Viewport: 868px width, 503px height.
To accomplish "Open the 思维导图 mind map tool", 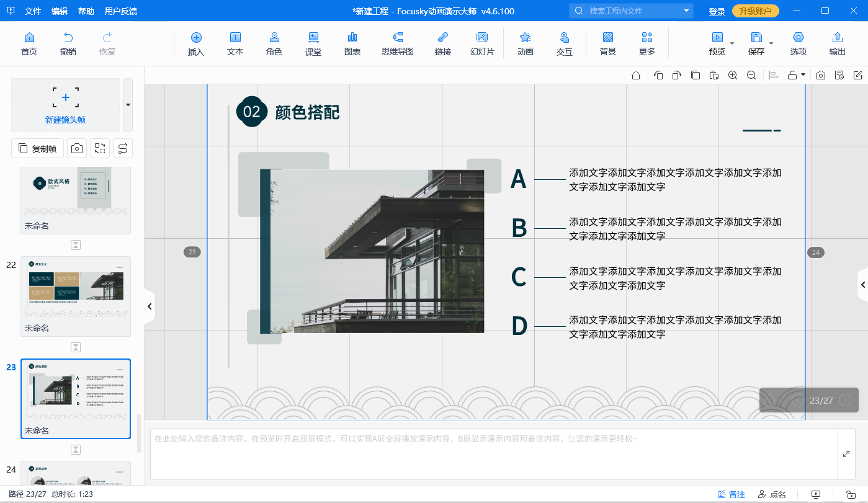I will coord(398,43).
